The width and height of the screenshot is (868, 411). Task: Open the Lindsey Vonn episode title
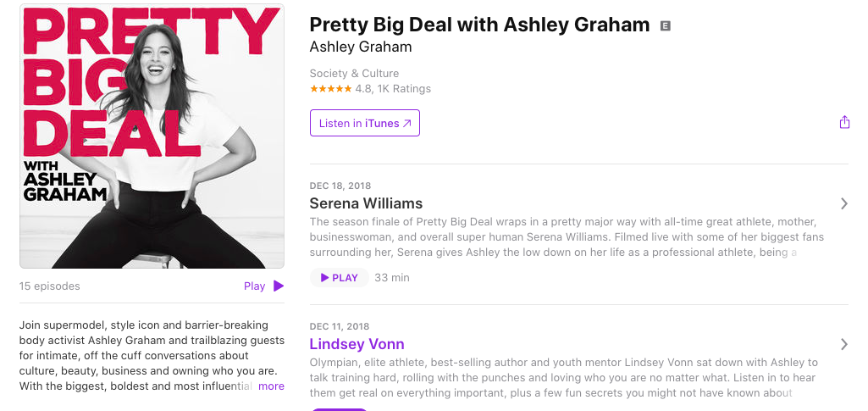(x=357, y=344)
